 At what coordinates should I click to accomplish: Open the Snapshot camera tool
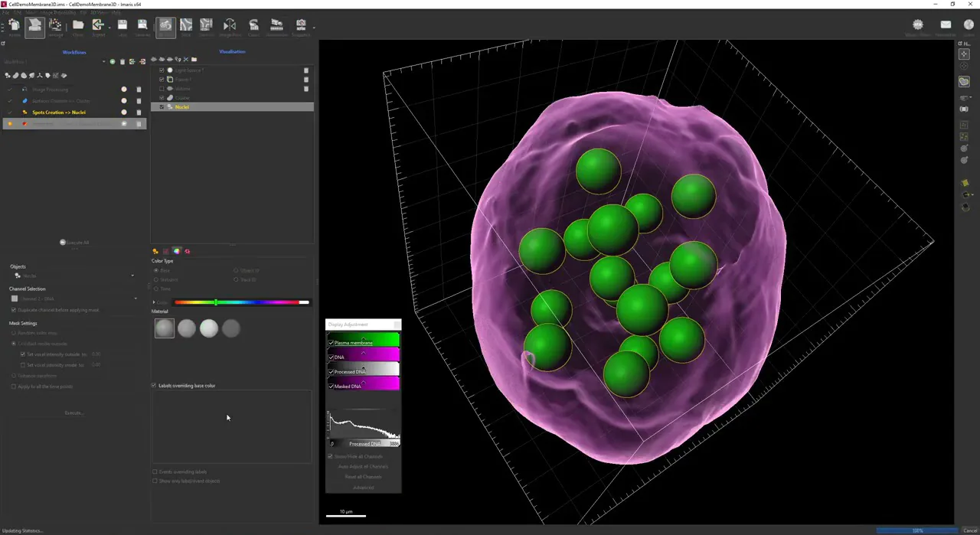(301, 27)
